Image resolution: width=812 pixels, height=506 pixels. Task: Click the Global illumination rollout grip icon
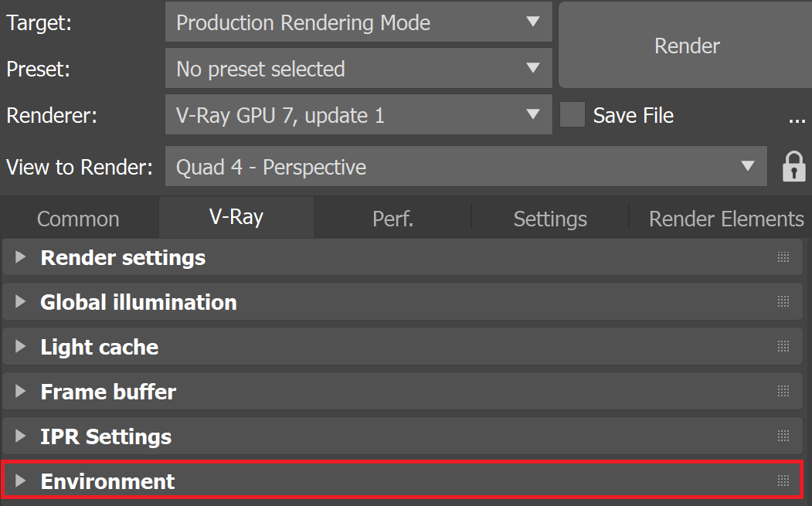(783, 301)
